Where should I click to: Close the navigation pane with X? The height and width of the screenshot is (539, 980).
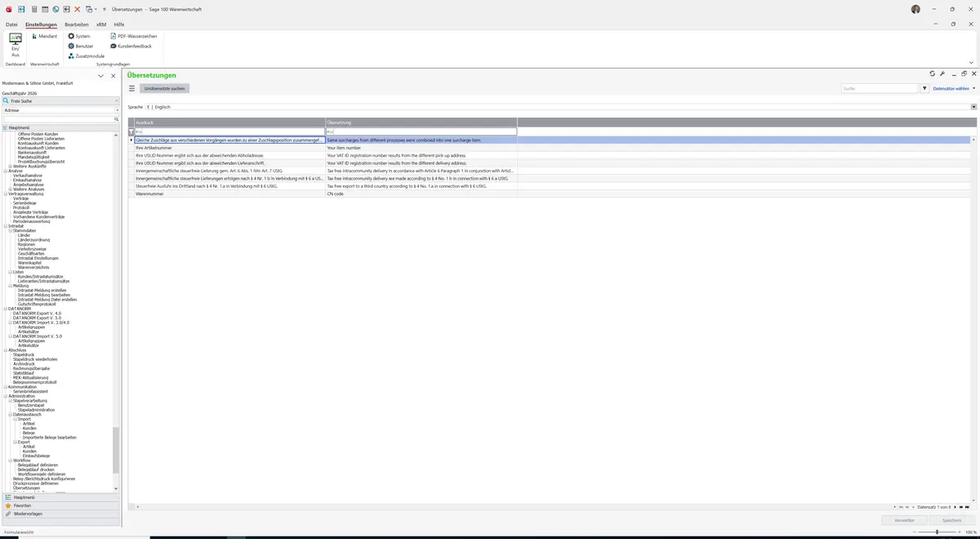point(113,76)
